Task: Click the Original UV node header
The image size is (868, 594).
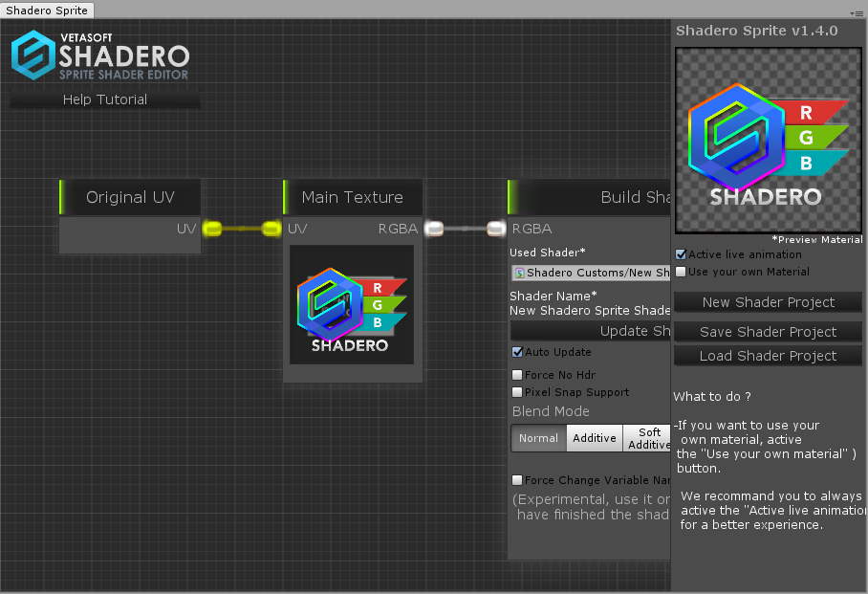Action: 130,197
